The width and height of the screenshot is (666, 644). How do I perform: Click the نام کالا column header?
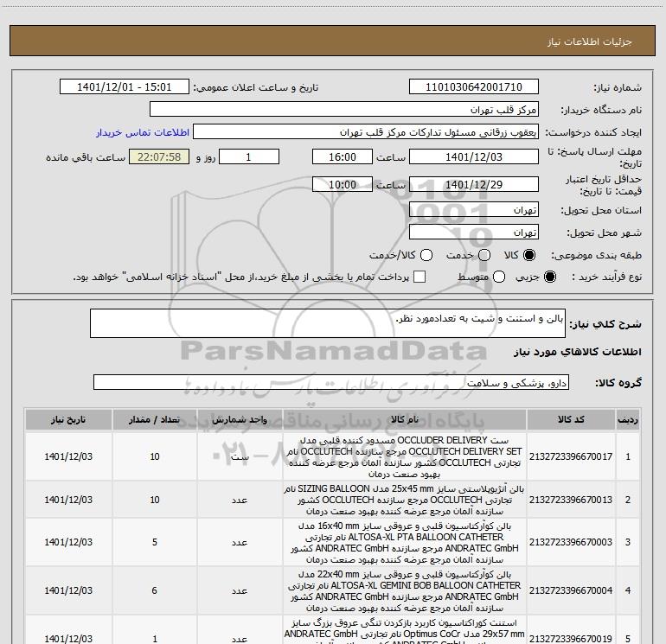pyautogui.click(x=405, y=420)
